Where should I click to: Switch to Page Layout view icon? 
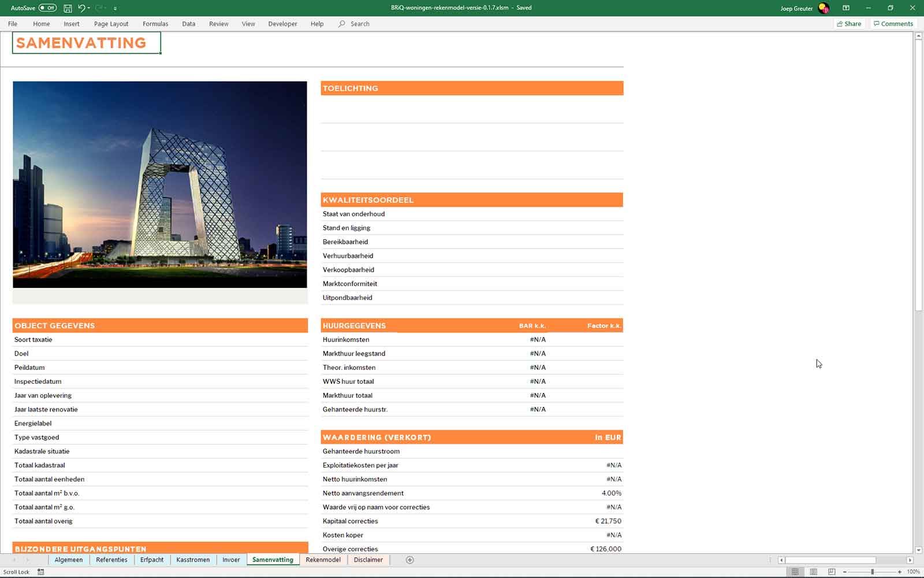point(813,572)
